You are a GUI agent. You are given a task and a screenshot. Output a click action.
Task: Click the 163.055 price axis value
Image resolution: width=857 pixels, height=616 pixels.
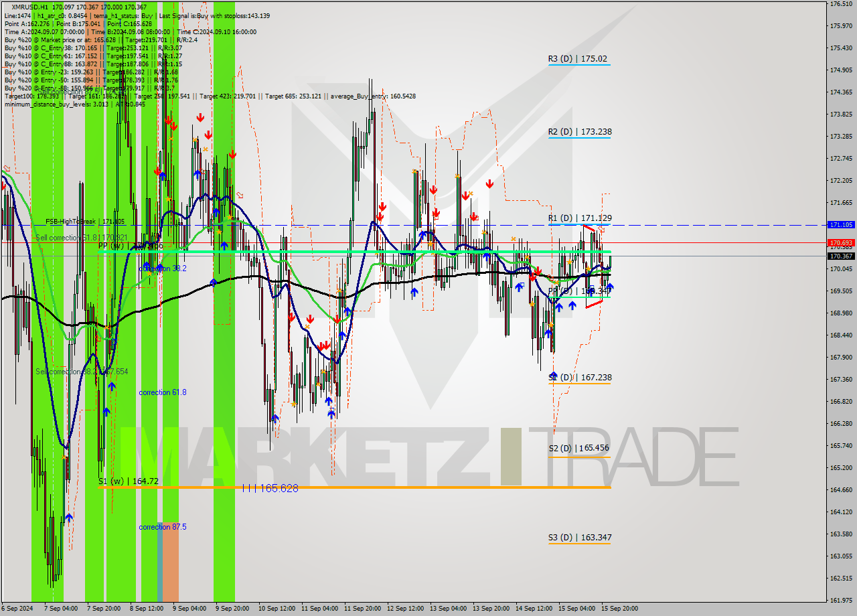840,556
